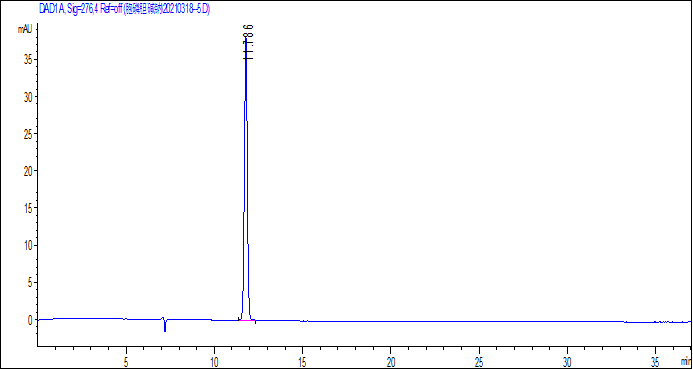
Task: Click the apex of the main blue peak
Action: coord(246,38)
